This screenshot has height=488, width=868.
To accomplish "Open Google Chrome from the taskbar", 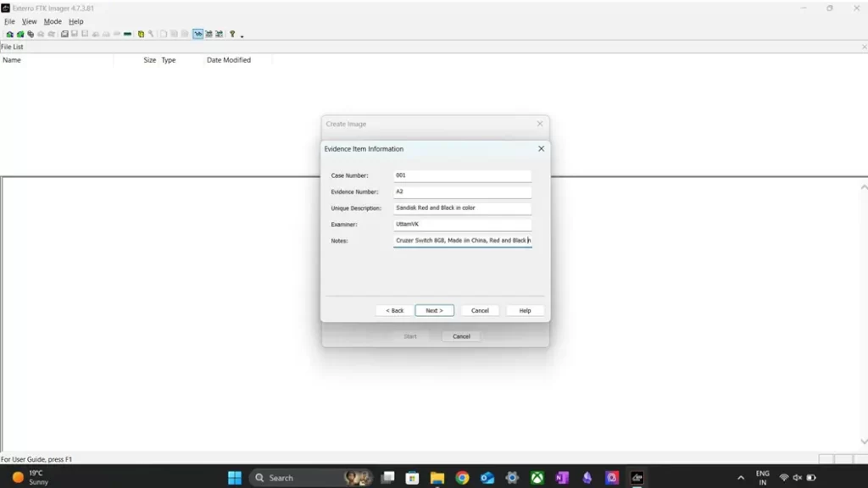I will (462, 478).
